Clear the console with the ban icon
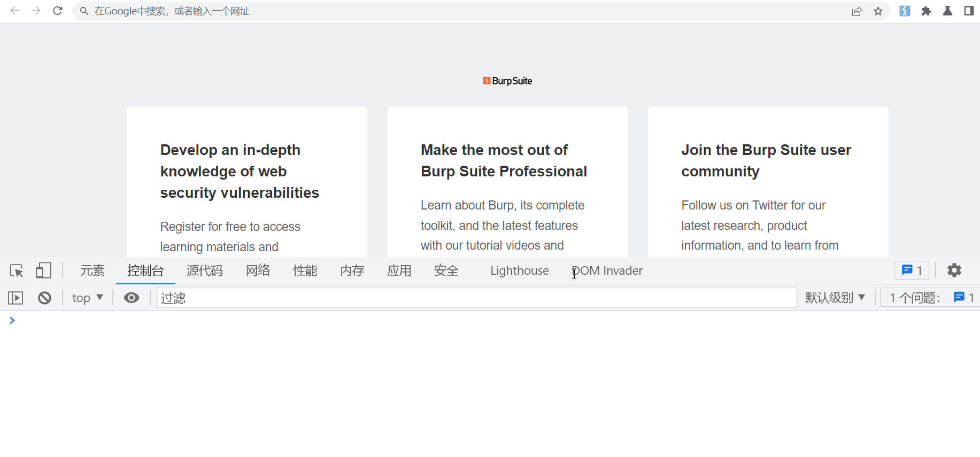Viewport: 980px width, 457px height. [45, 298]
